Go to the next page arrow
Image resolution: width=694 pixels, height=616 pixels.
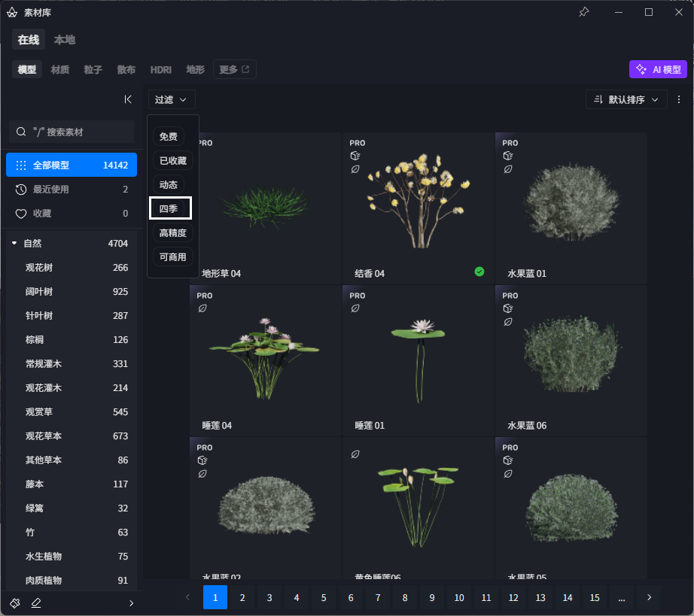[649, 597]
